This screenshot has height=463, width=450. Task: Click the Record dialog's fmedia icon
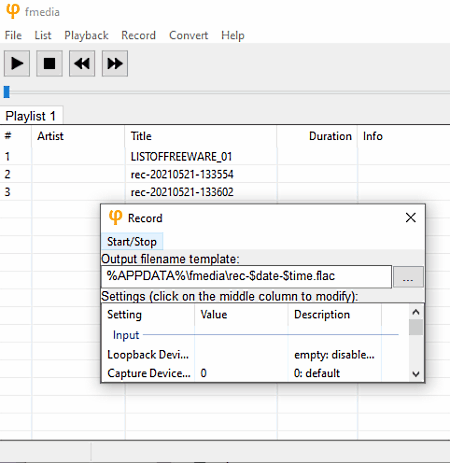coord(115,217)
